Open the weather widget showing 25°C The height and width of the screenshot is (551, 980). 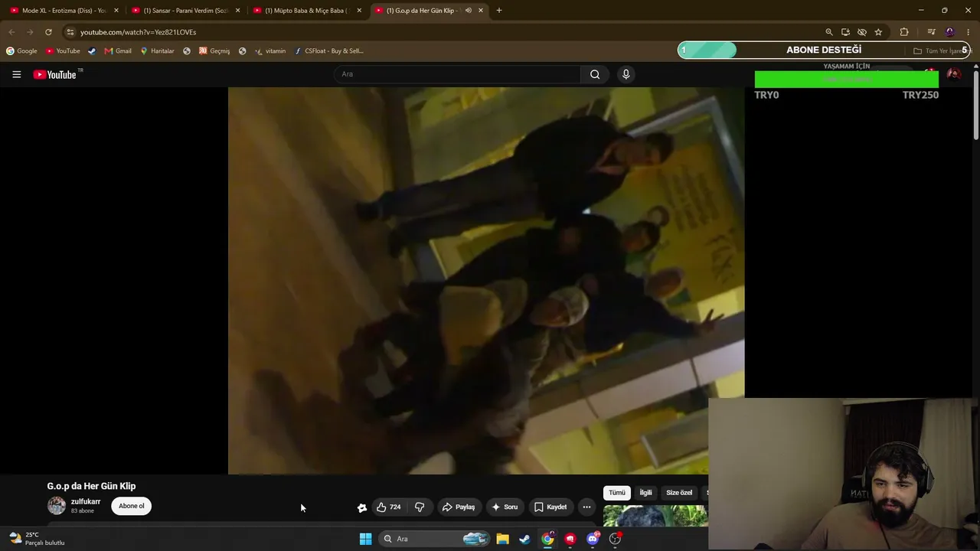37,539
